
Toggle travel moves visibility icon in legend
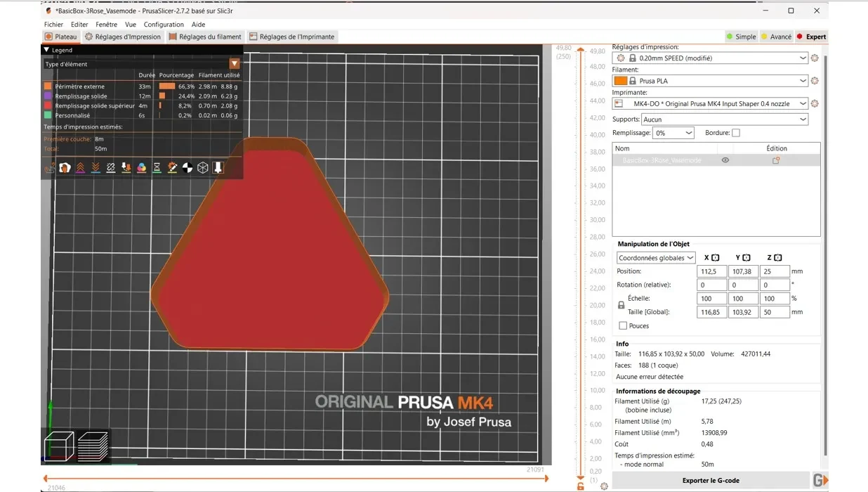(x=49, y=167)
